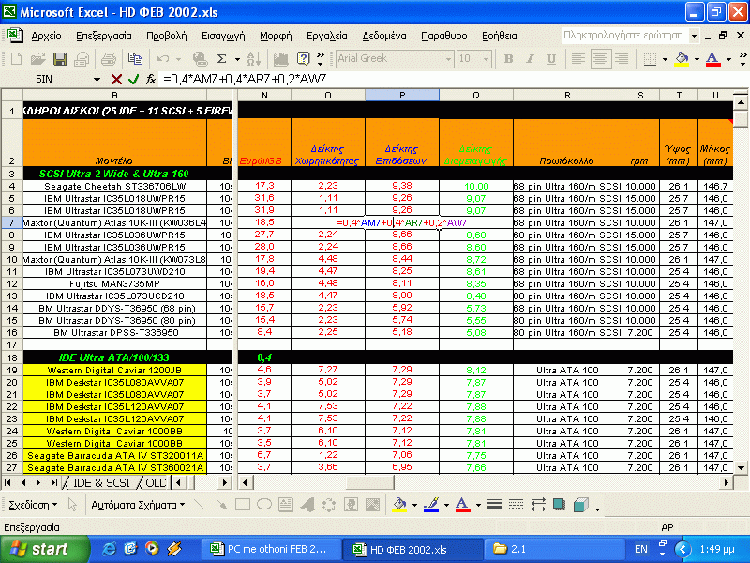
Task: Open the help question box dropdown arrow
Action: [x=694, y=36]
